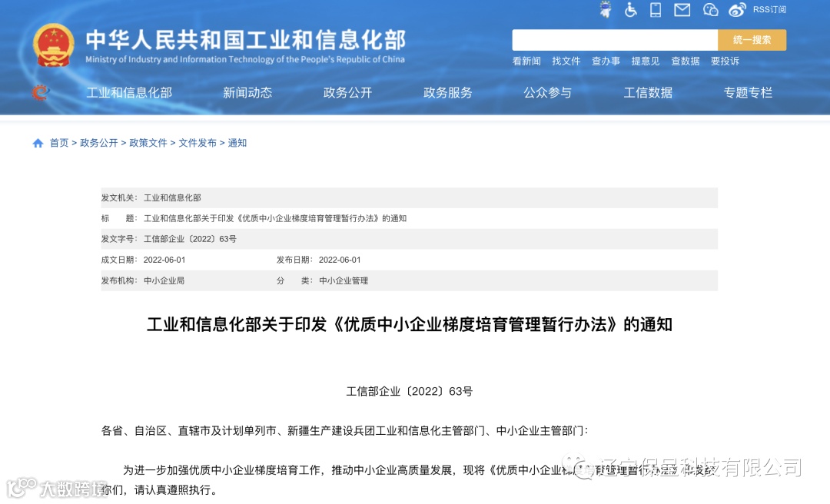
Task: Click 发布机构 value 中小企业局
Action: (x=164, y=280)
